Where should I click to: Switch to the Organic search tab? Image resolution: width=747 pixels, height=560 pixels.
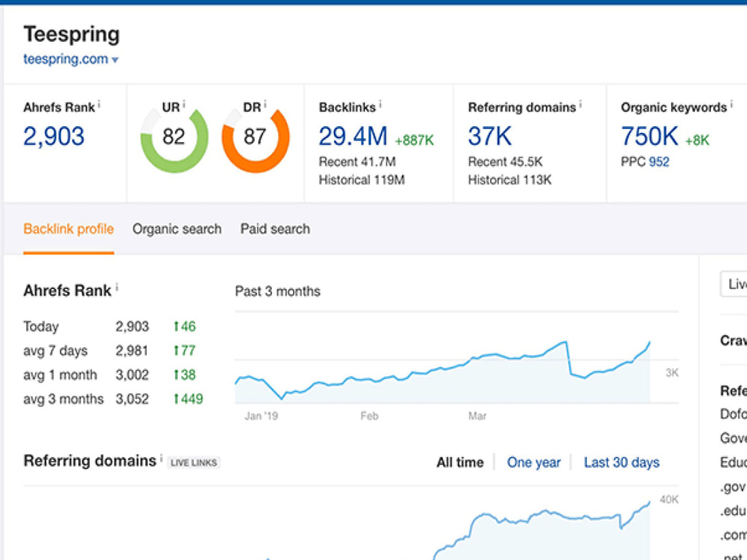(x=177, y=229)
